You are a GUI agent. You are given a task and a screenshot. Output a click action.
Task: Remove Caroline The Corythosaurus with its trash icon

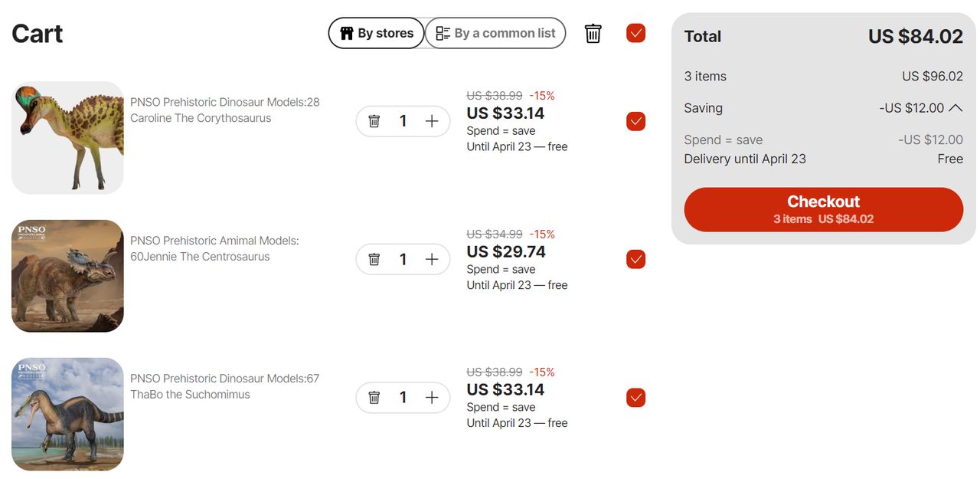point(374,121)
